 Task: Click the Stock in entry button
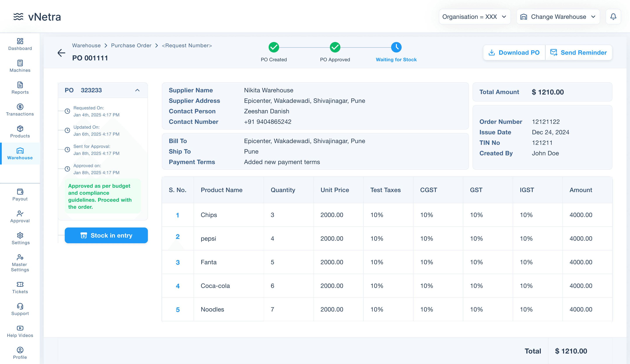(x=106, y=236)
